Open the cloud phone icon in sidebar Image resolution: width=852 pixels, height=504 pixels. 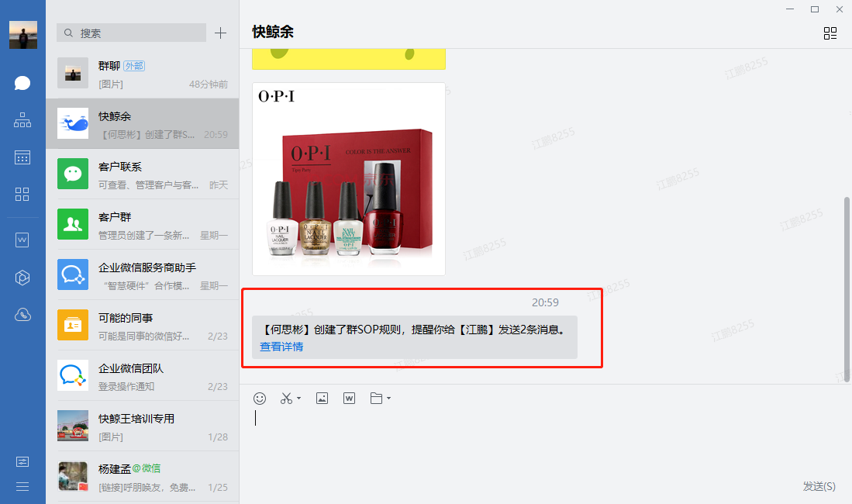22,315
